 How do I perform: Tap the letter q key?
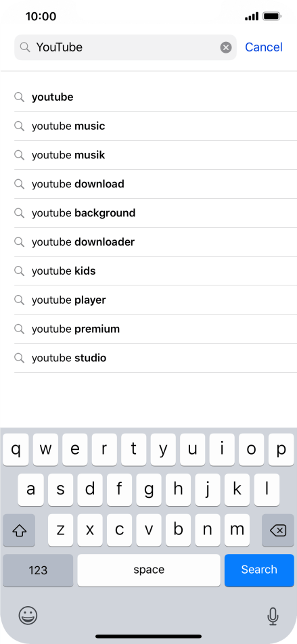(x=16, y=449)
